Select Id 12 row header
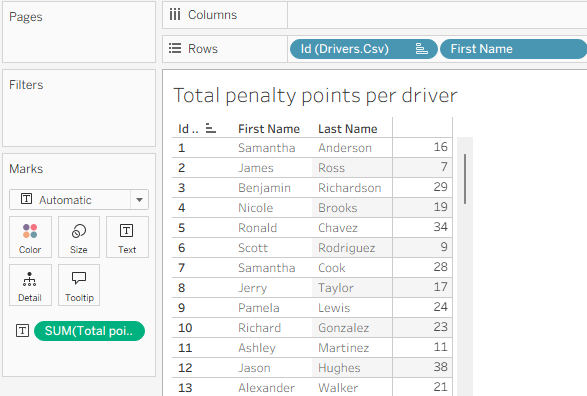This screenshot has width=587, height=396. point(185,368)
